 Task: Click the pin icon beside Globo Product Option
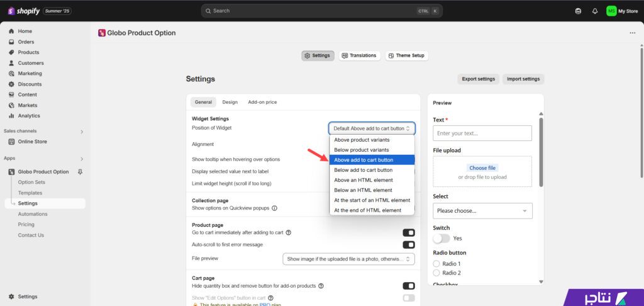[x=80, y=172]
